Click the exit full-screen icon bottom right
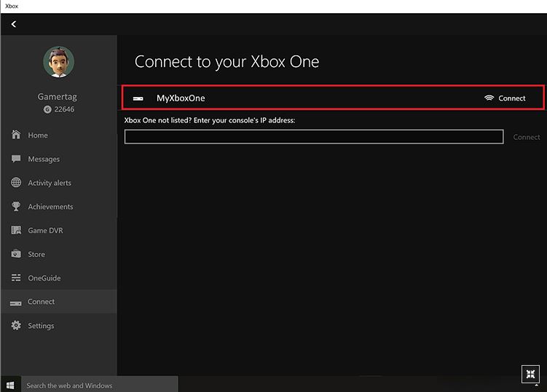547x392 pixels. pyautogui.click(x=530, y=375)
